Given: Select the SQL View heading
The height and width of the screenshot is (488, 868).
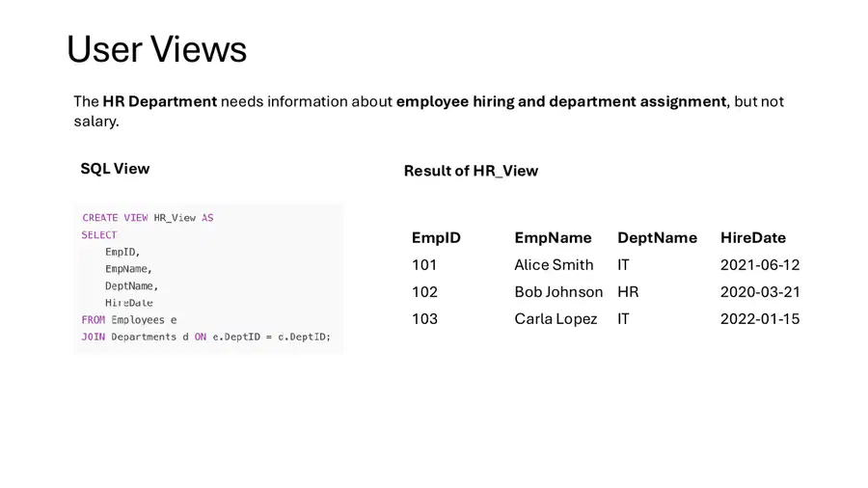Looking at the screenshot, I should coord(115,169).
